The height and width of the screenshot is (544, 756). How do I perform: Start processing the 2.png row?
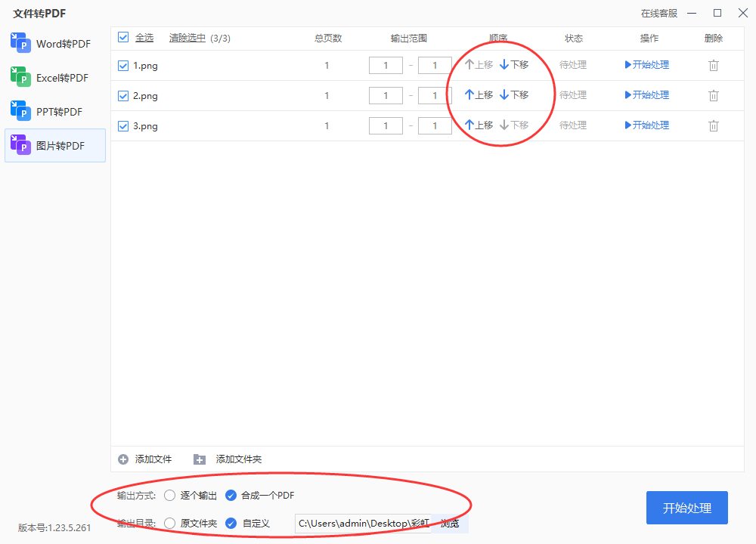tap(646, 95)
